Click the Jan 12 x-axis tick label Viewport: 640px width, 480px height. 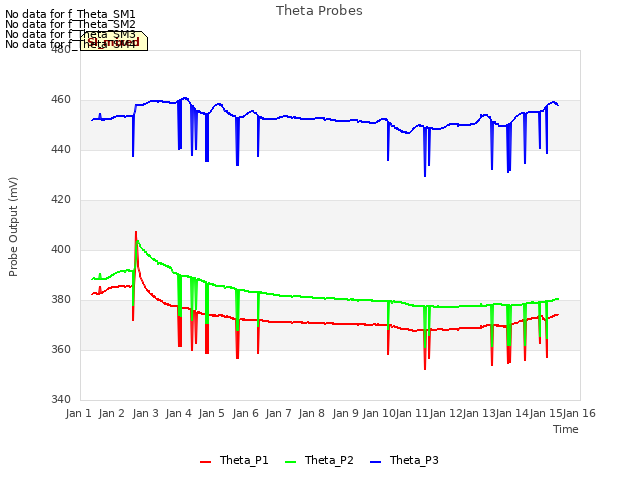pyautogui.click(x=445, y=413)
